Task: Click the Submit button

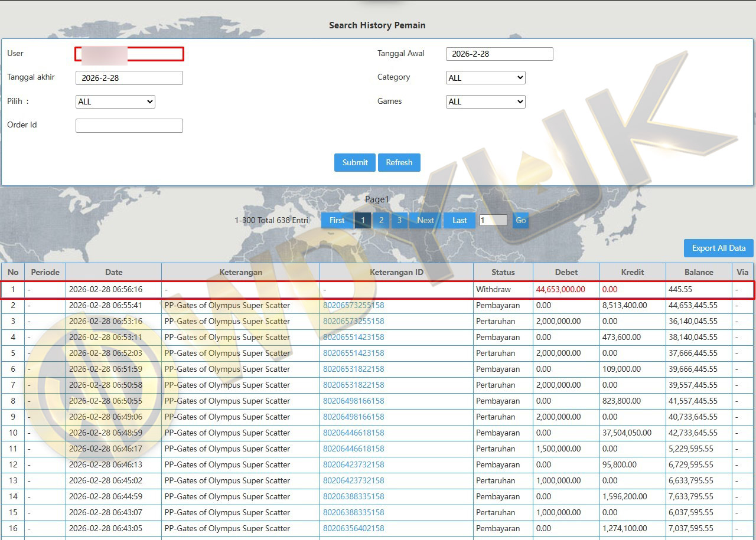Action: [354, 162]
